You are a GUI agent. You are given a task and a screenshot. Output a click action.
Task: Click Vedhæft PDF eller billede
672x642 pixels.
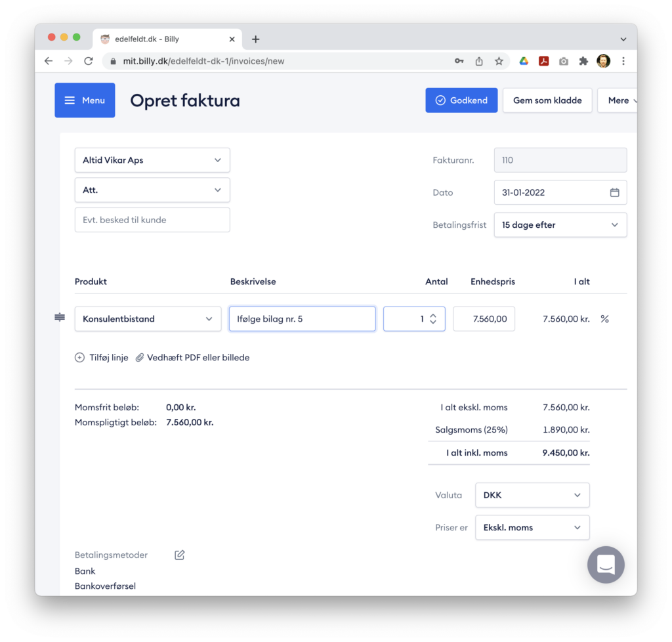(x=192, y=357)
